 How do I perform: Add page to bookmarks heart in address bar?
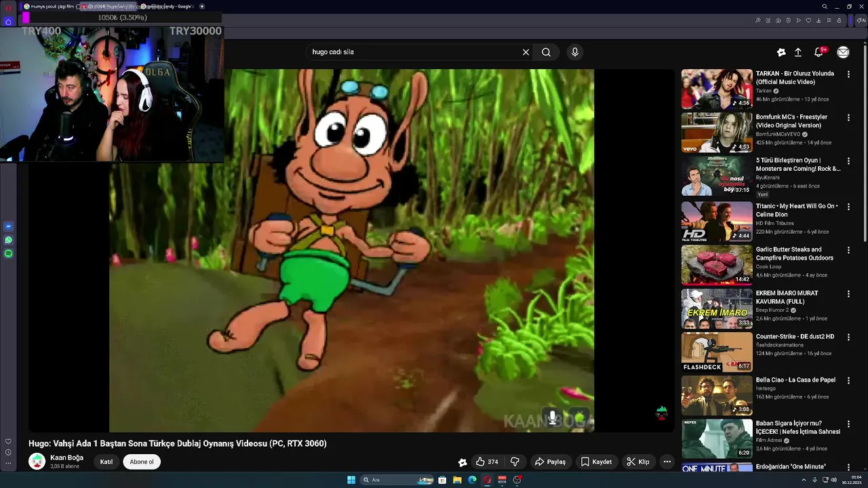(x=808, y=20)
